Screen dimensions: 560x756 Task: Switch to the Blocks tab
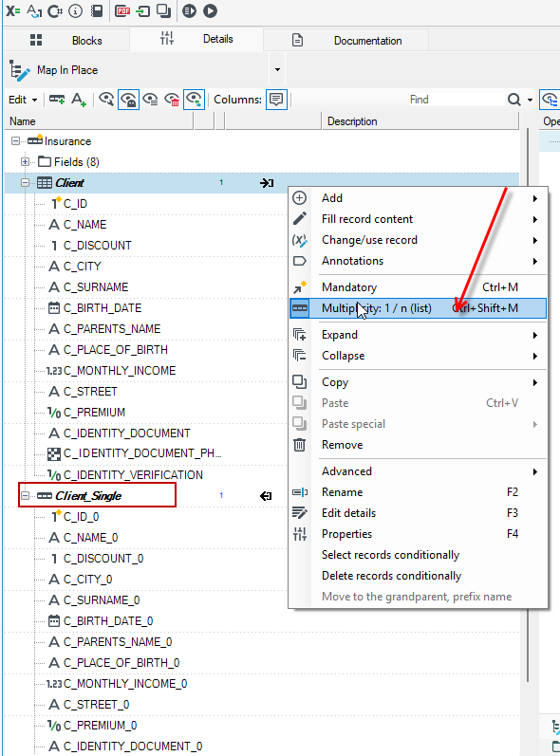66,40
